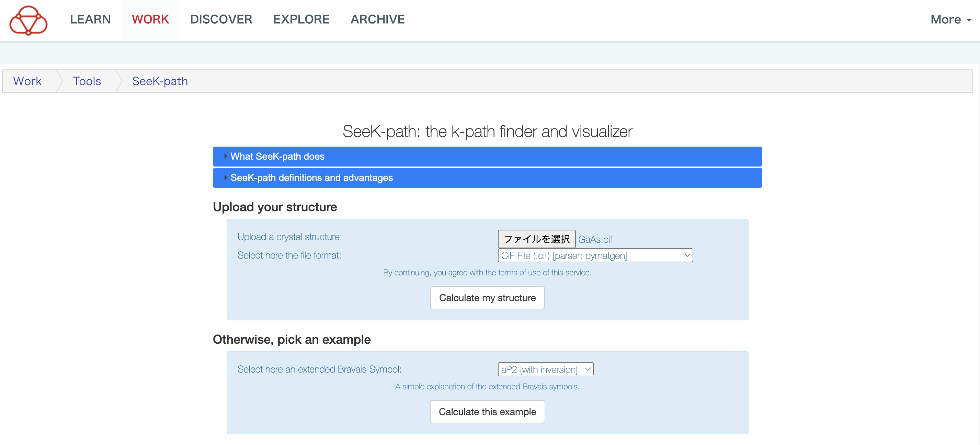Screen dimensions: 980x445
Task: Click the Materials Cloud logo icon
Action: (29, 20)
